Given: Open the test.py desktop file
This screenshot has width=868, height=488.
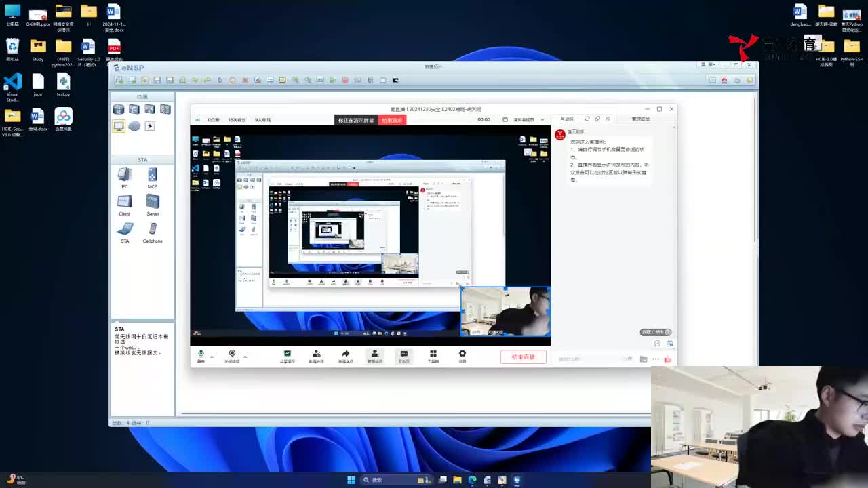Looking at the screenshot, I should pyautogui.click(x=63, y=85).
